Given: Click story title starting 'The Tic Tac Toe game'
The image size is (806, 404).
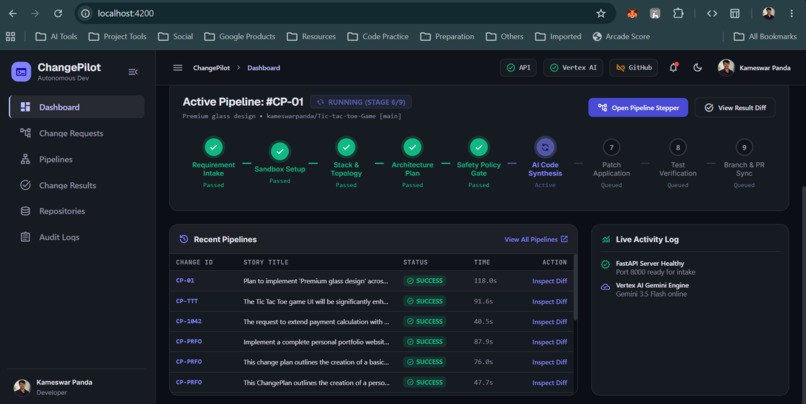Looking at the screenshot, I should coord(316,302).
